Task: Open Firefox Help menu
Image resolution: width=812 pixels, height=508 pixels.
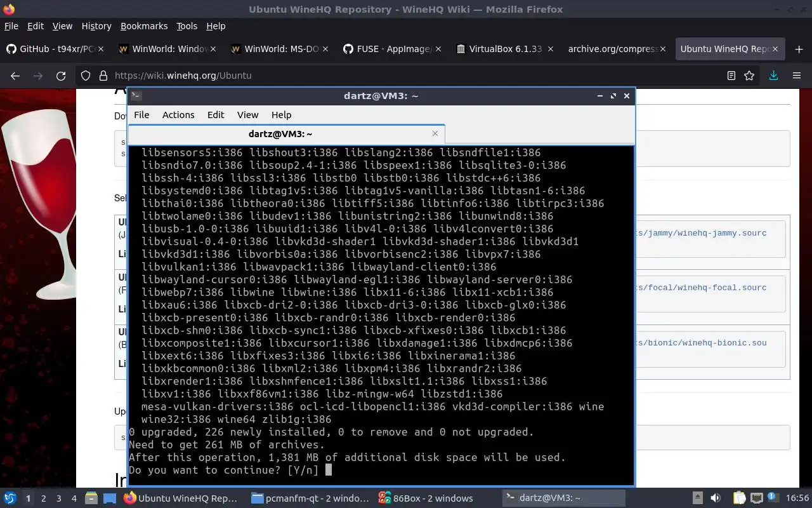Action: [216, 26]
